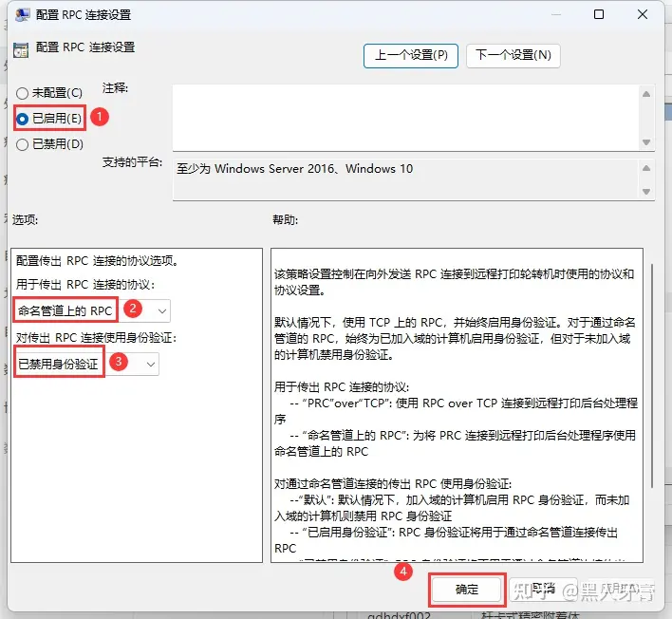Click the policy setting icon beside heading

[21, 50]
